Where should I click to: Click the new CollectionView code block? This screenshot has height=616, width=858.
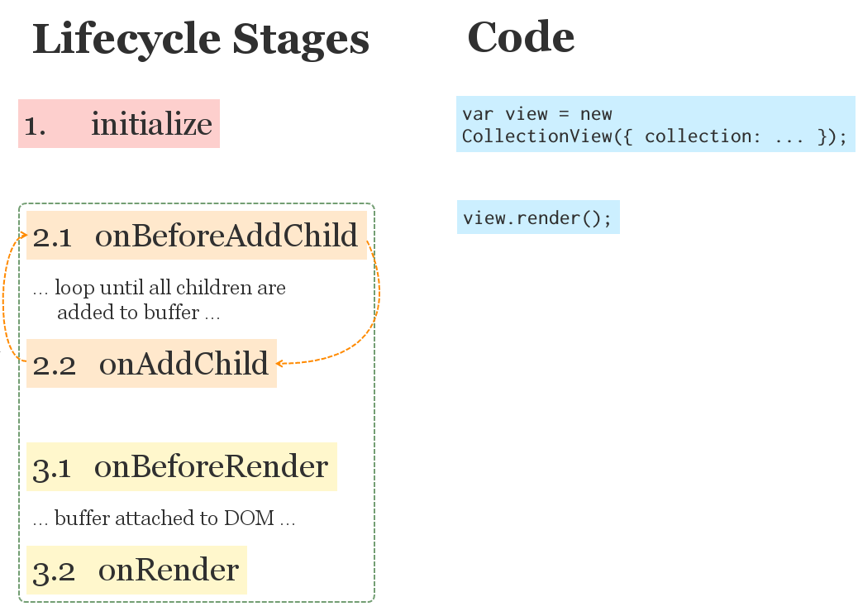click(655, 124)
